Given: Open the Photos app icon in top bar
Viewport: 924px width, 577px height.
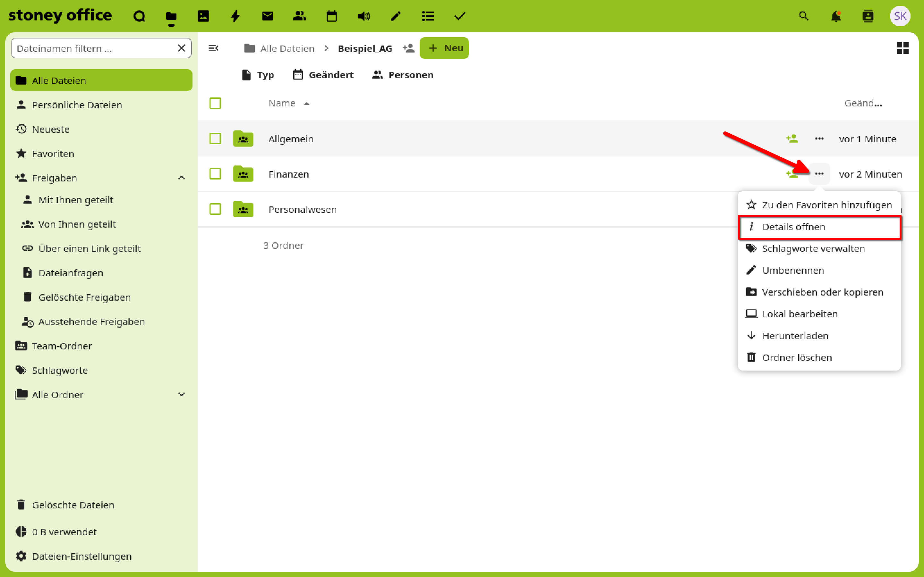Looking at the screenshot, I should pyautogui.click(x=203, y=16).
